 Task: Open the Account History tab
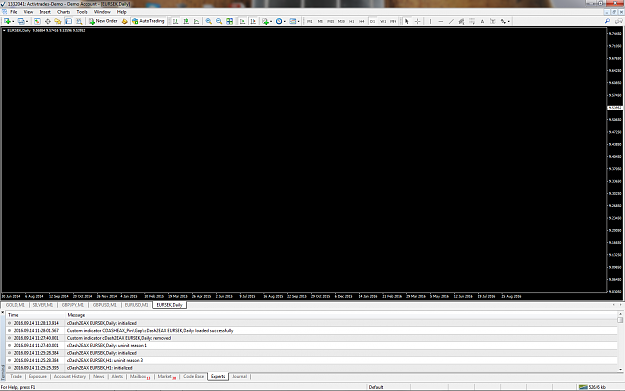(70, 377)
